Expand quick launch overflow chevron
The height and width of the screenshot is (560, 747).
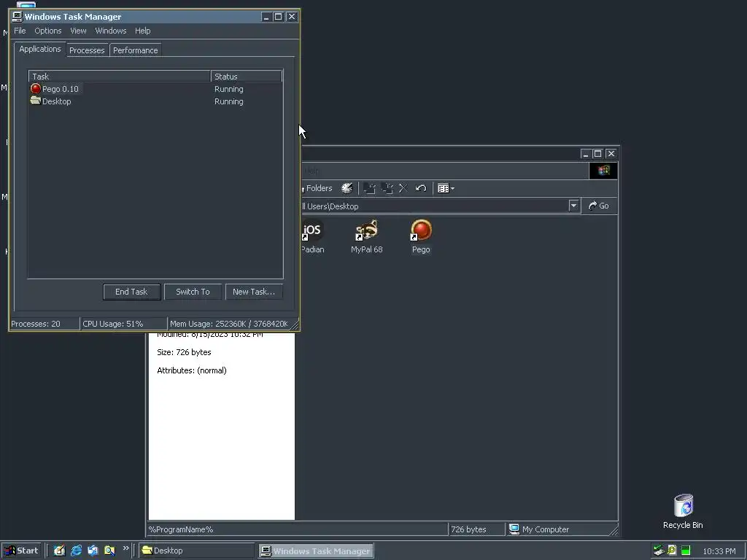[x=125, y=548]
